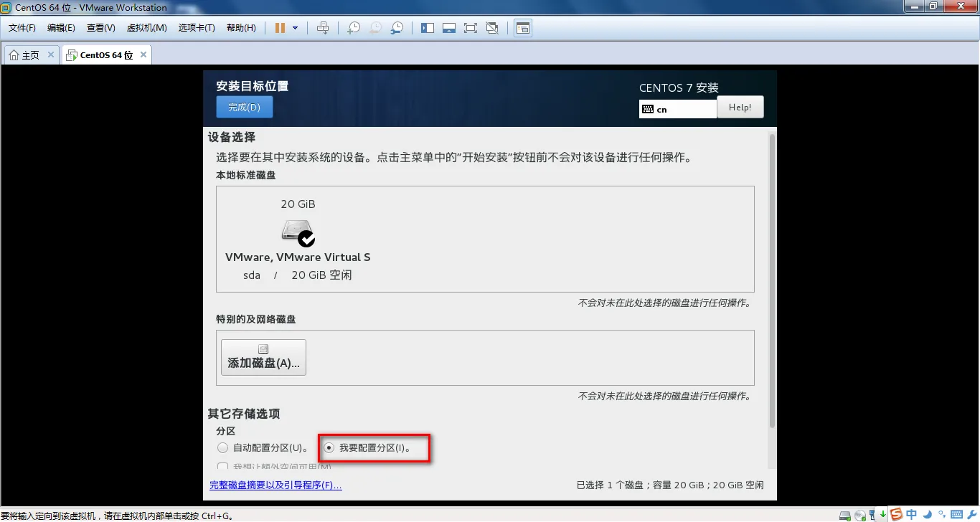The width and height of the screenshot is (980, 522).
Task: Click the Sogou S input method icon
Action: 896,514
